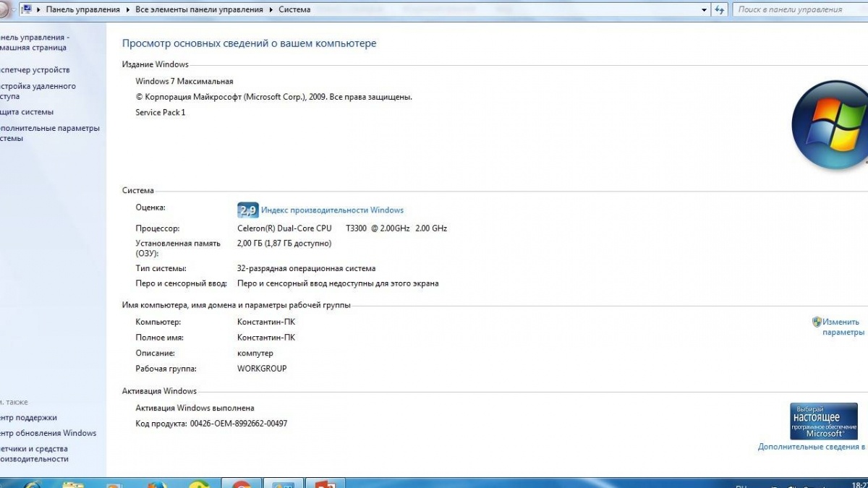868x488 pixels.
Task: Click Дополнительные сведения link at the bottom right
Action: click(x=812, y=447)
